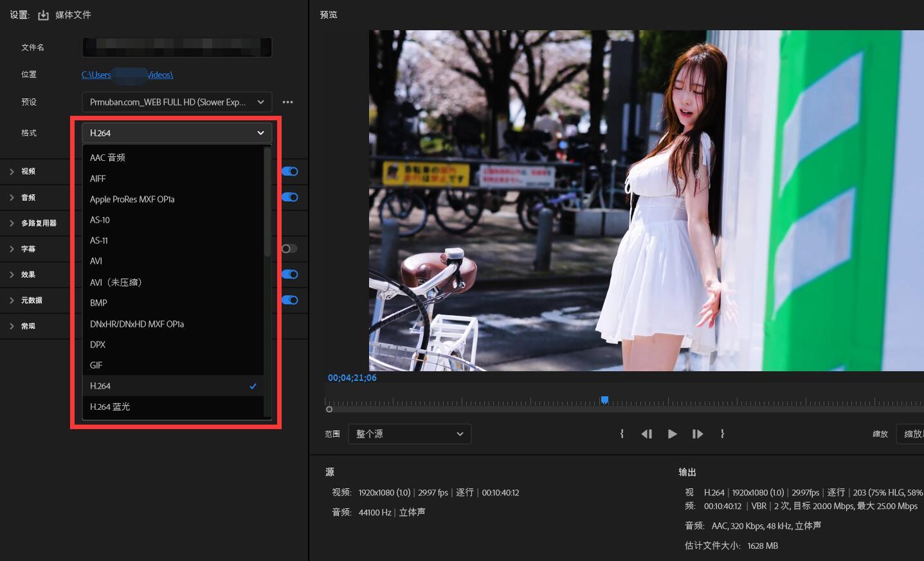The height and width of the screenshot is (561, 924).
Task: Step back one frame in the preview
Action: [x=647, y=434]
